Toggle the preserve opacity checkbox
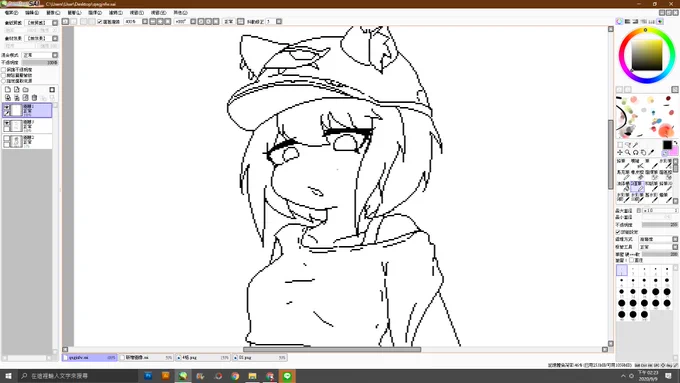The width and height of the screenshot is (680, 383). (x=3, y=69)
